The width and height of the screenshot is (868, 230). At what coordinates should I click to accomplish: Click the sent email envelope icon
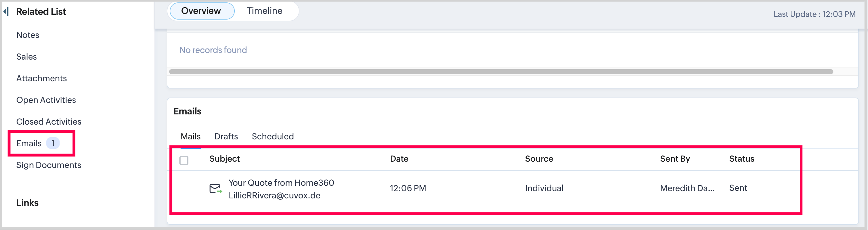pyautogui.click(x=215, y=188)
